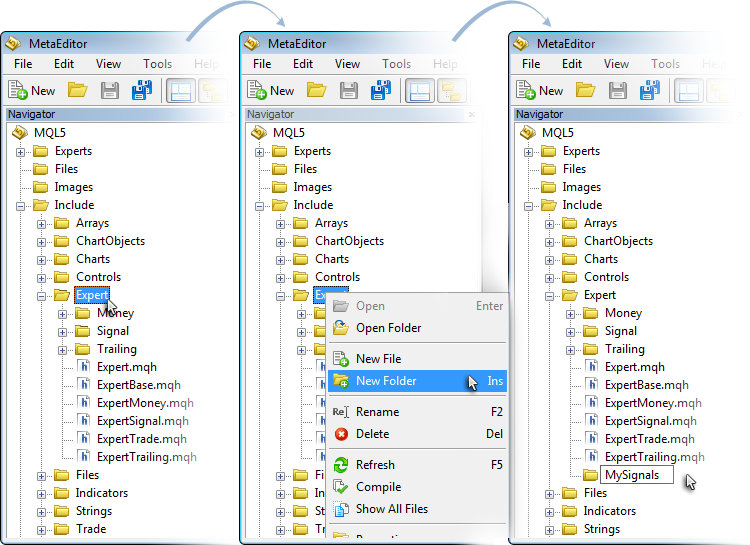This screenshot has height=545, width=750.
Task: Expand Money folder in right window
Action: coord(570,314)
